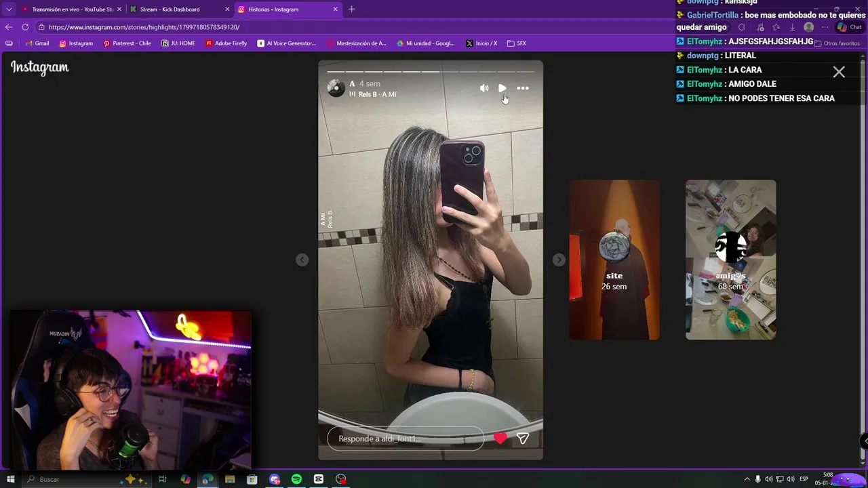Like the story with the red heart
The image size is (868, 488).
point(500,439)
